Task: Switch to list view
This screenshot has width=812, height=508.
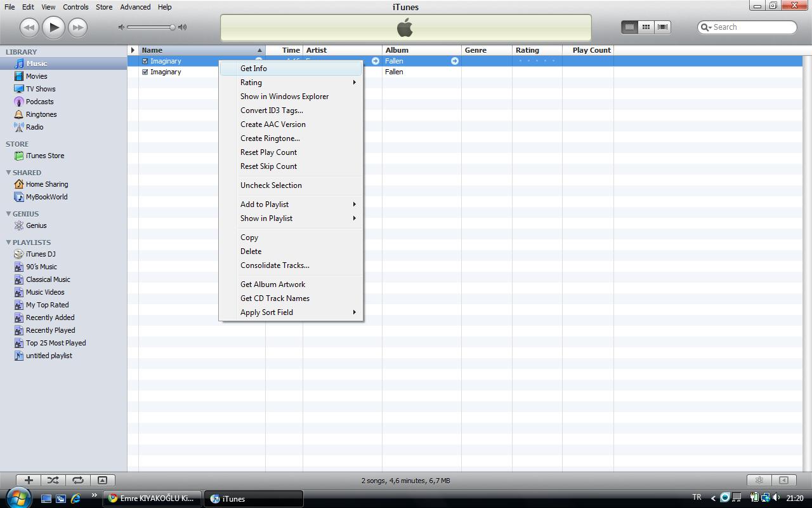Action: (x=629, y=27)
